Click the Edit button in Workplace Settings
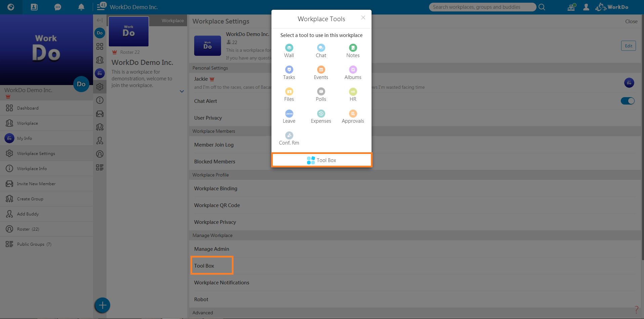Viewport: 644px width, 319px height. coord(628,46)
